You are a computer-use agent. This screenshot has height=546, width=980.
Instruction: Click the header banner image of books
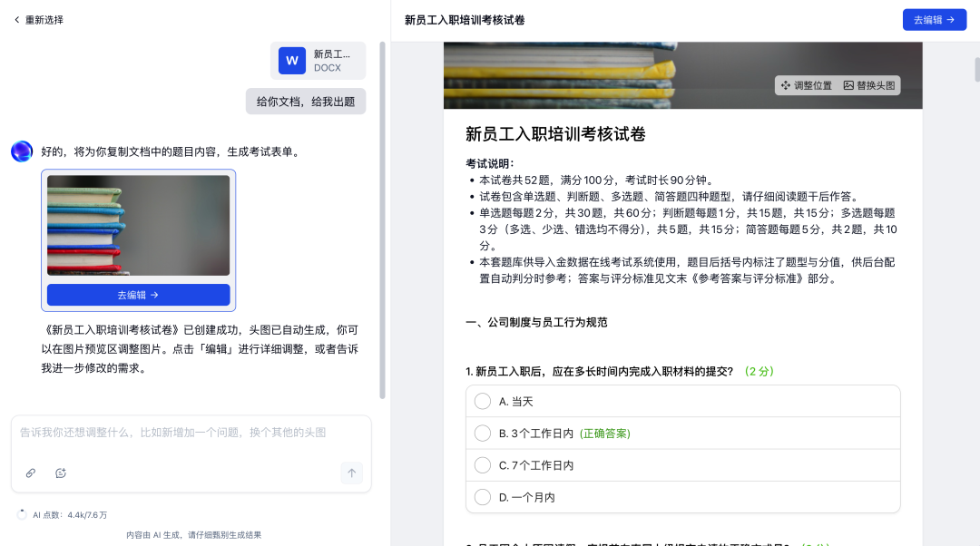point(682,75)
